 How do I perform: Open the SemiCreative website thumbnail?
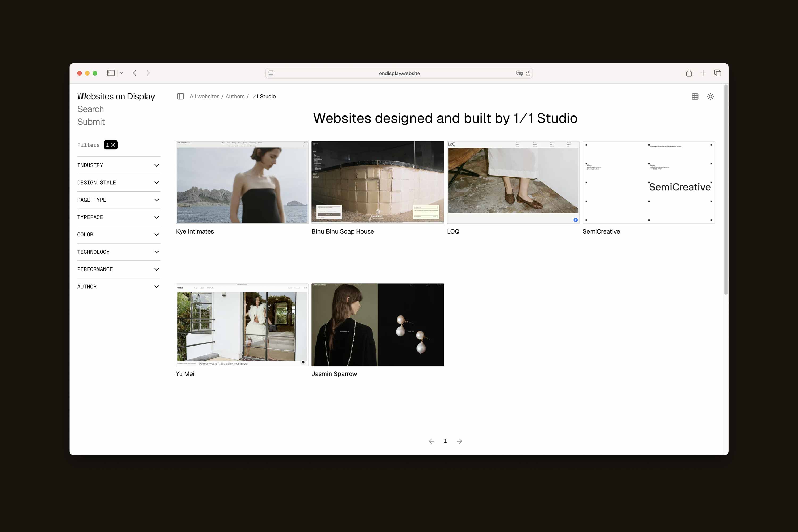[649, 182]
